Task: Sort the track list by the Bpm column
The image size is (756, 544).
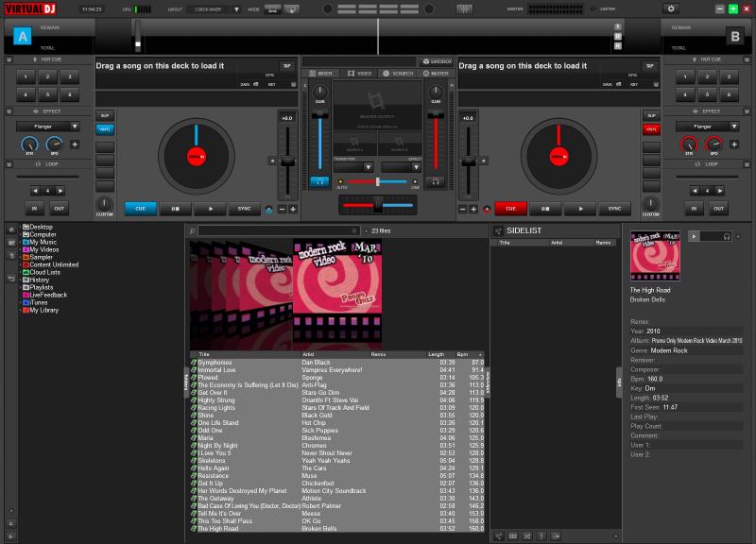Action: [x=462, y=354]
